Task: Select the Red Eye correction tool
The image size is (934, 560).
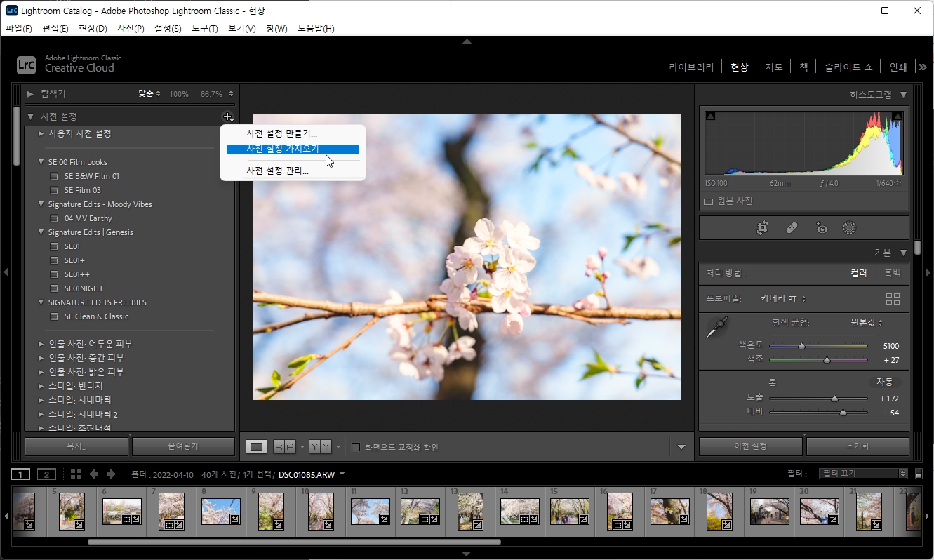Action: pos(822,228)
